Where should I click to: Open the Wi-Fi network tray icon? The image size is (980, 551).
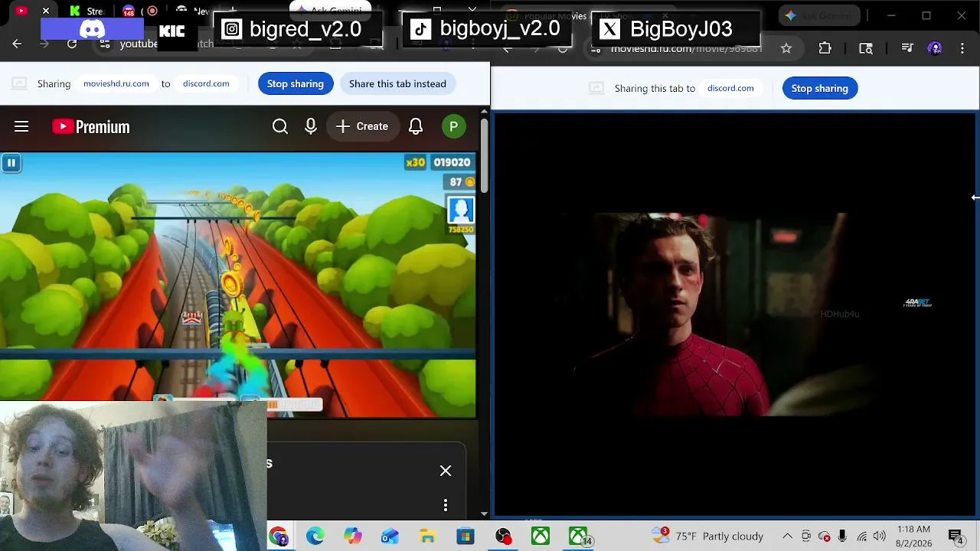point(861,536)
